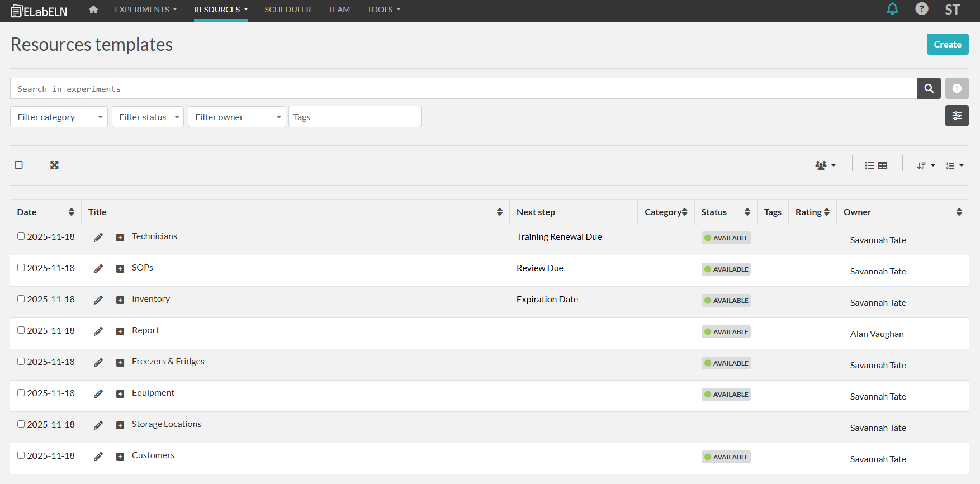Screen dimensions: 980x484
Task: Toggle the select-all checkbox
Action: pos(19,165)
